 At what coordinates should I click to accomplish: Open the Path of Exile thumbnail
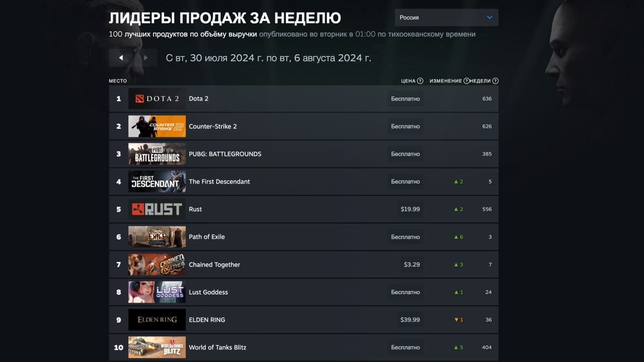pyautogui.click(x=157, y=237)
